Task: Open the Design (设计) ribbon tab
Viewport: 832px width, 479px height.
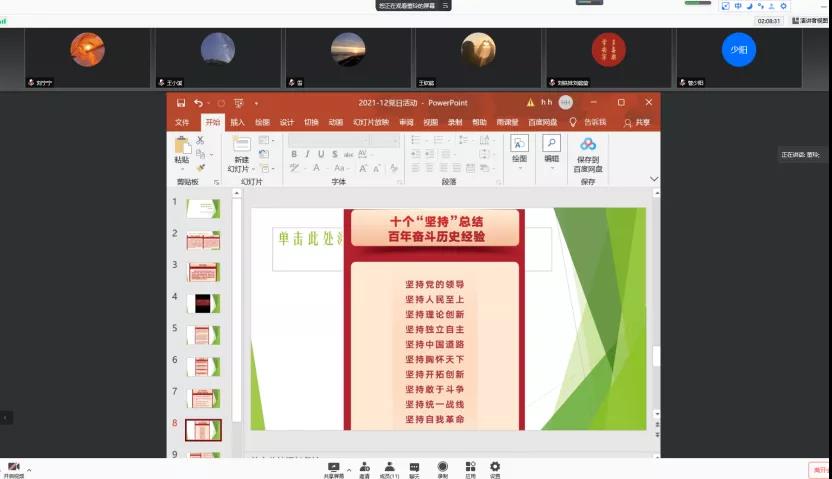Action: pyautogui.click(x=286, y=122)
